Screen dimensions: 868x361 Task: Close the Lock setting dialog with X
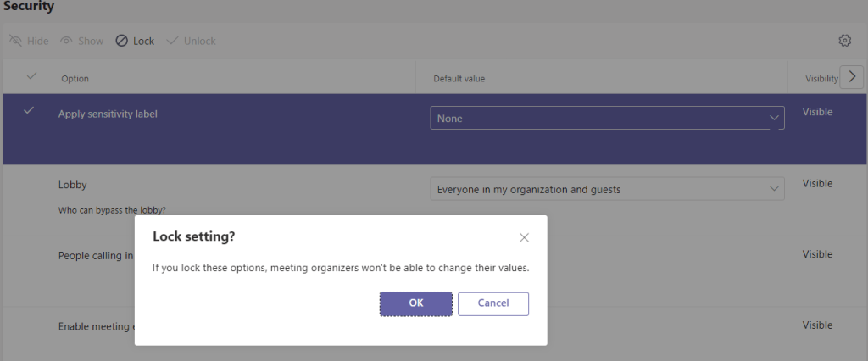pos(524,237)
